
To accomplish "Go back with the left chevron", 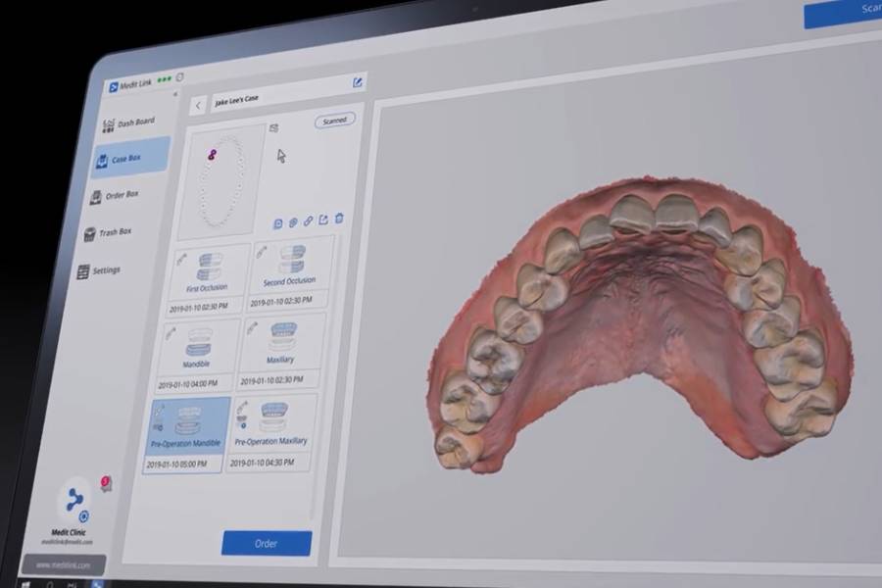I will 199,104.
